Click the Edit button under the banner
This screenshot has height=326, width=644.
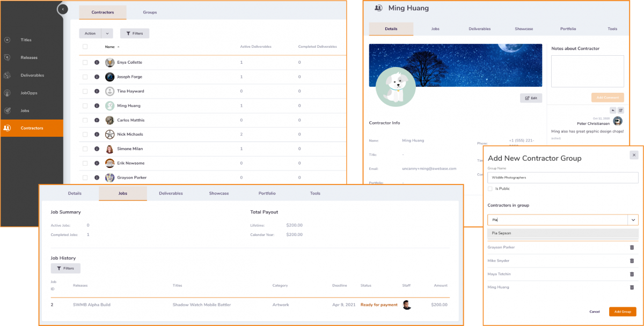[x=531, y=98]
